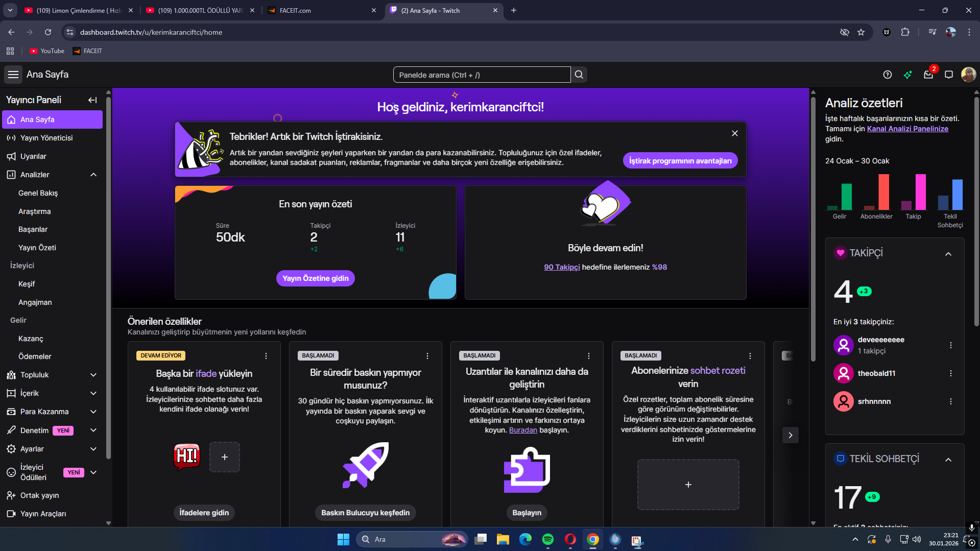Viewport: 980px width, 551px height.
Task: Switch to the FACEIT.com browser tab
Action: 323,10
